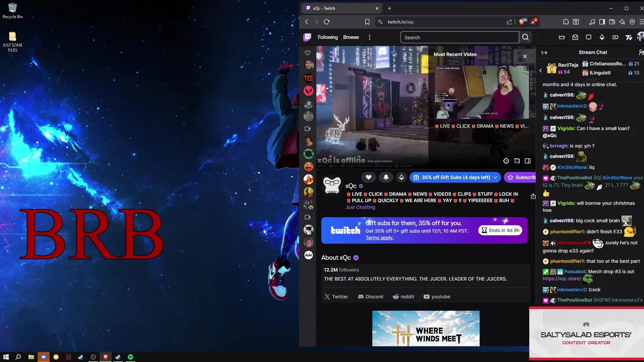Toggle follow heart for xQc
This screenshot has height=362, width=644.
click(x=368, y=177)
